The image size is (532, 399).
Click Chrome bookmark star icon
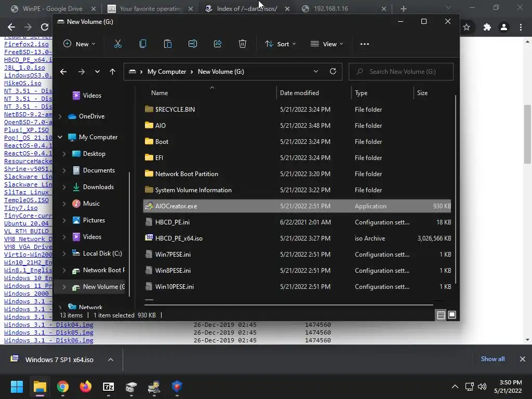pyautogui.click(x=467, y=27)
